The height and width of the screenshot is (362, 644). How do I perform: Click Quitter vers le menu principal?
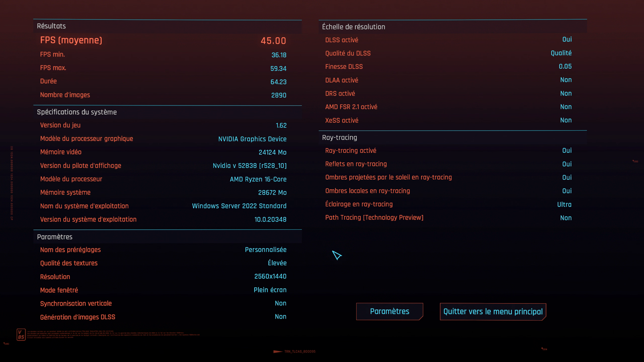pyautogui.click(x=493, y=312)
